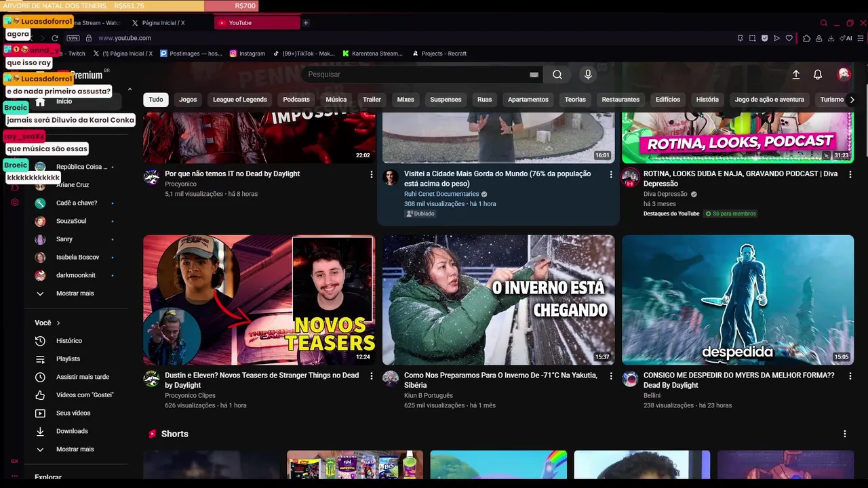
Task: Open Downloads in YouTube sidebar
Action: [76, 431]
